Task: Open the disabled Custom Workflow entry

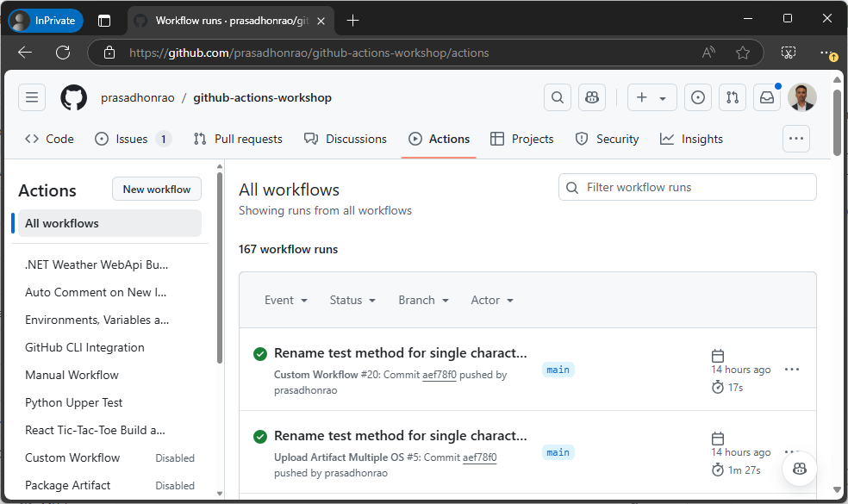Action: tap(109, 458)
